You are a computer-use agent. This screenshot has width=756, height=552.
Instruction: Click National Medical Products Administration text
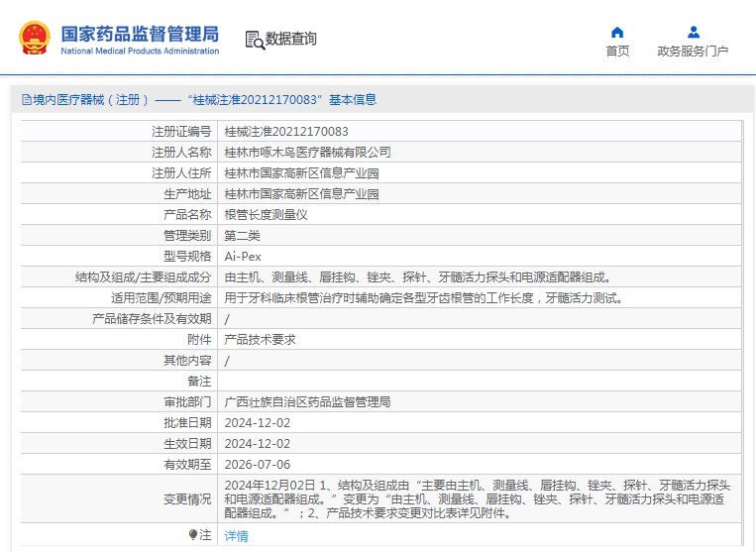140,52
